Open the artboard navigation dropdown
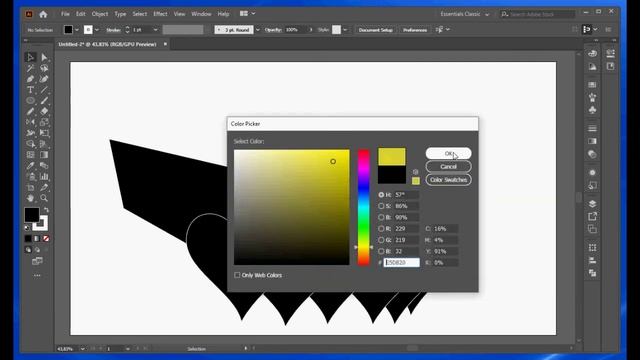 tap(128, 349)
